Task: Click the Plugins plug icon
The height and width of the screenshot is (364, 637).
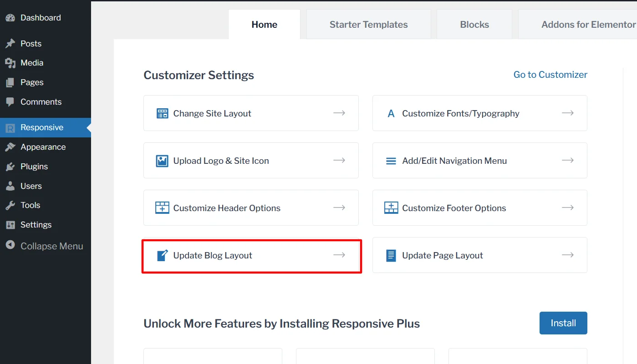Action: (x=10, y=167)
